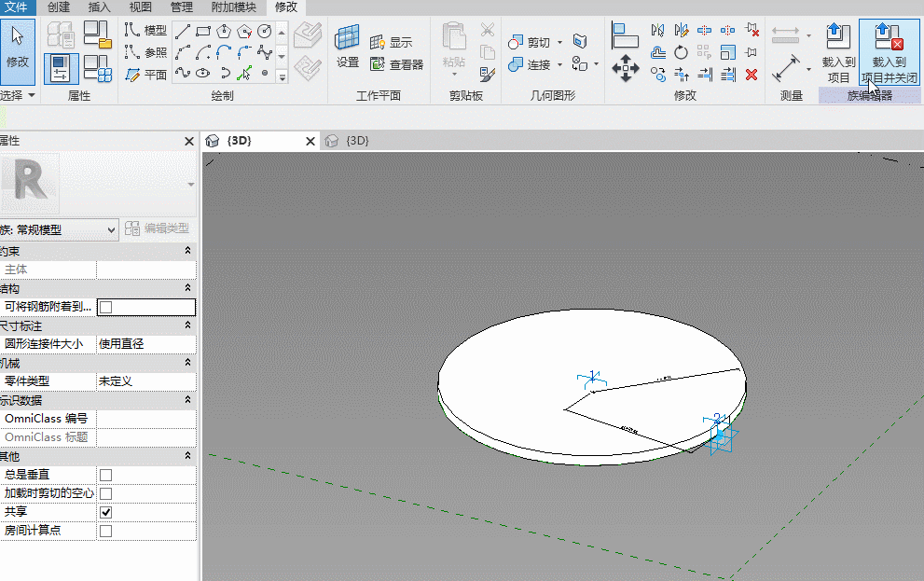Show the work plane with 显示

click(x=392, y=42)
